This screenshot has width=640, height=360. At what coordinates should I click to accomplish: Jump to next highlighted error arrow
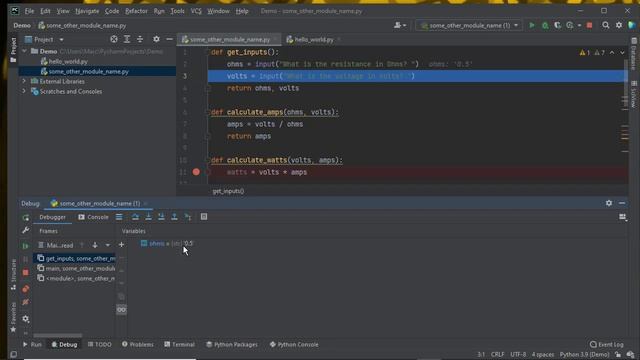pyautogui.click(x=622, y=53)
